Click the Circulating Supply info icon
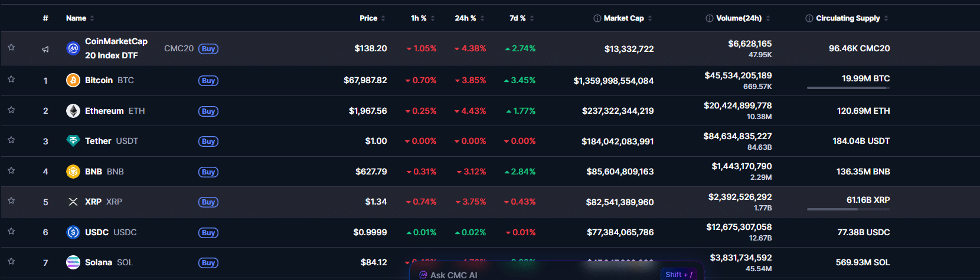Viewport: 980px width, 280px height. click(809, 18)
